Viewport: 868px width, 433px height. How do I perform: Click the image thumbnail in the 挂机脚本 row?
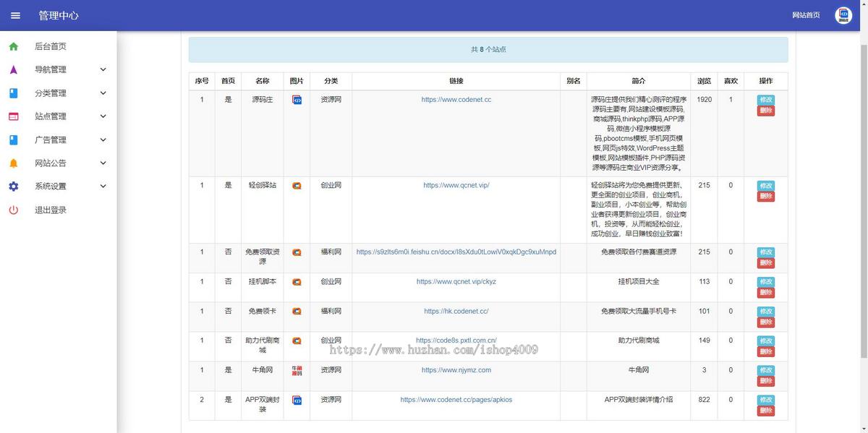(297, 282)
